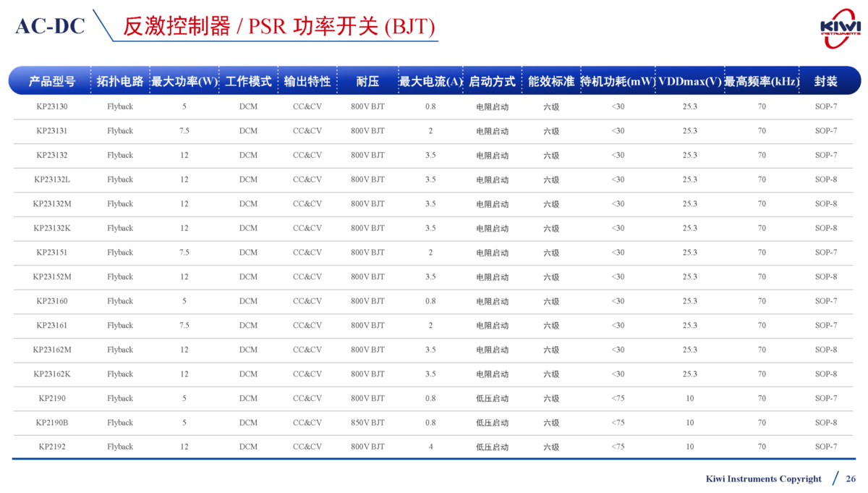Select the KP23130 product model cell
Image resolution: width=868 pixels, height=493 pixels.
52,106
